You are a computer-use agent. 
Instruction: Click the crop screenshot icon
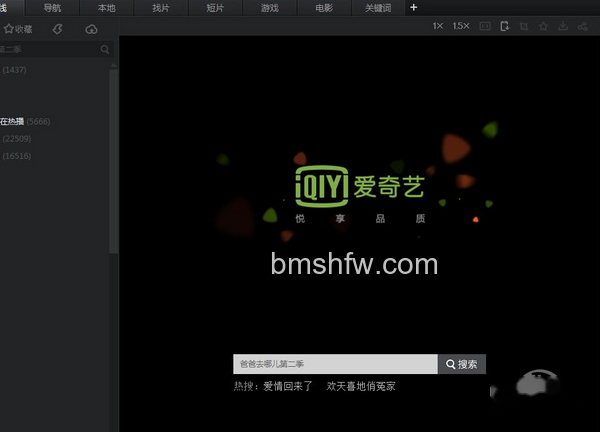(x=524, y=26)
